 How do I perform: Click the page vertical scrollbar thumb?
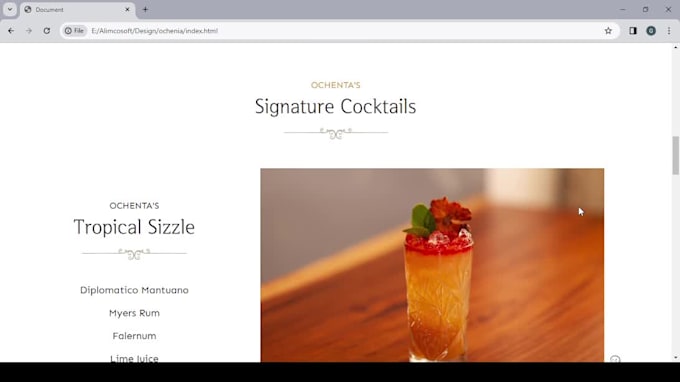coord(676,155)
